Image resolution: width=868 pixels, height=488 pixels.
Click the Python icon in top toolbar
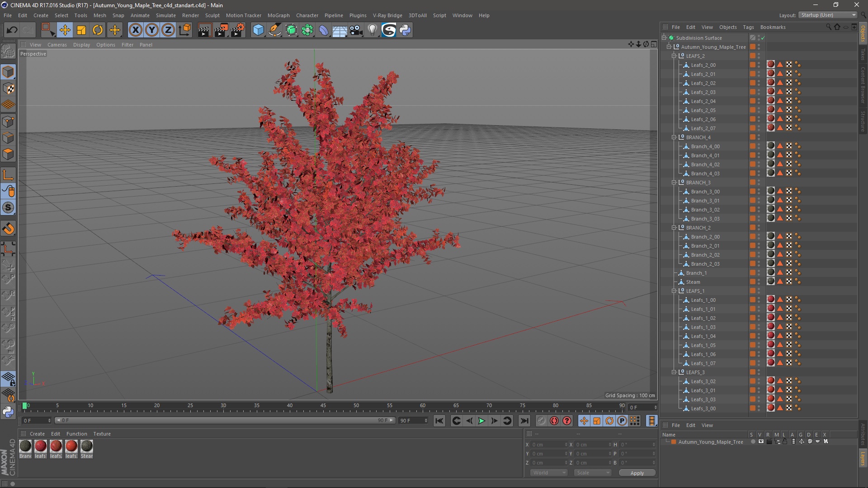pyautogui.click(x=405, y=30)
